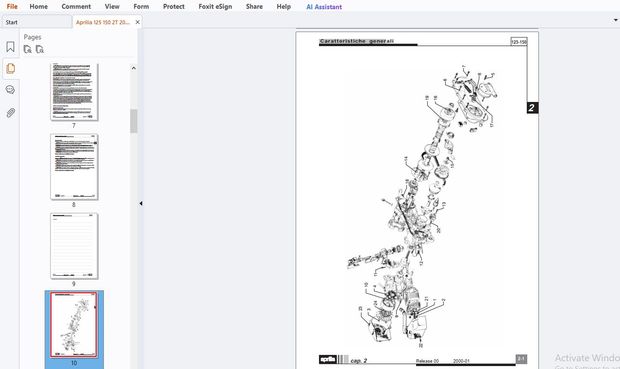Open the File menu

12,6
